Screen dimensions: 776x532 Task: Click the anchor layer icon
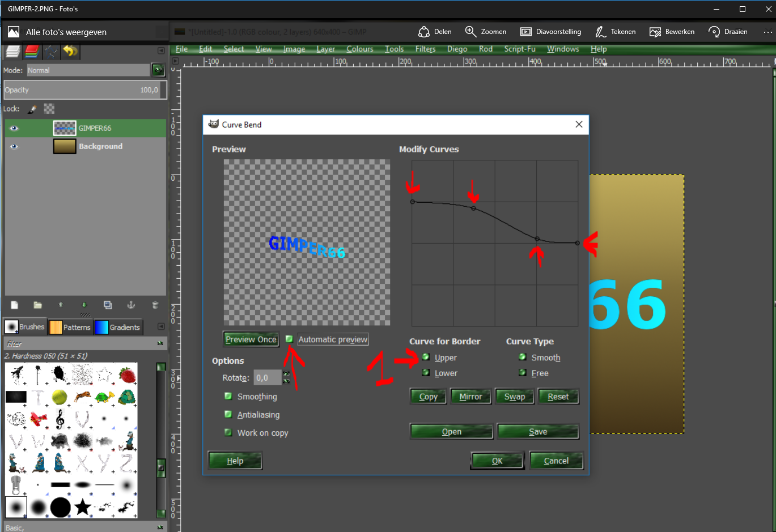pos(131,305)
